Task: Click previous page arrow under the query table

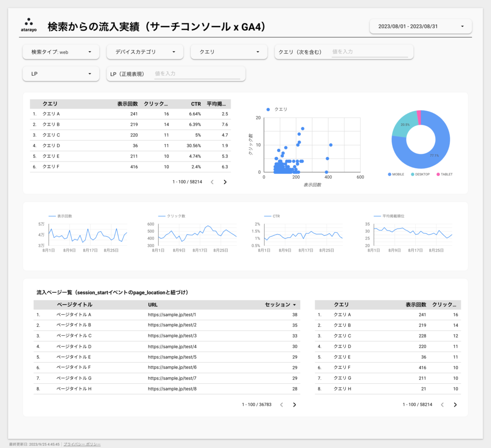Action: tap(212, 182)
